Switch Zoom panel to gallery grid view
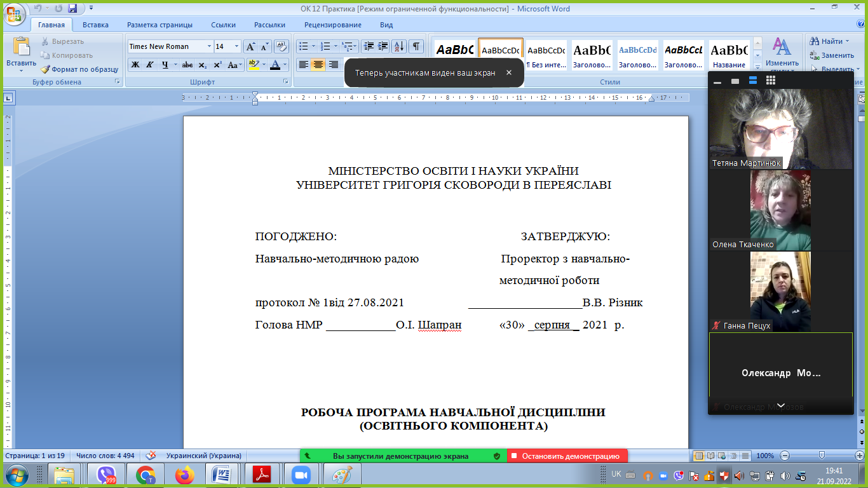The height and width of the screenshot is (488, 868). point(771,81)
